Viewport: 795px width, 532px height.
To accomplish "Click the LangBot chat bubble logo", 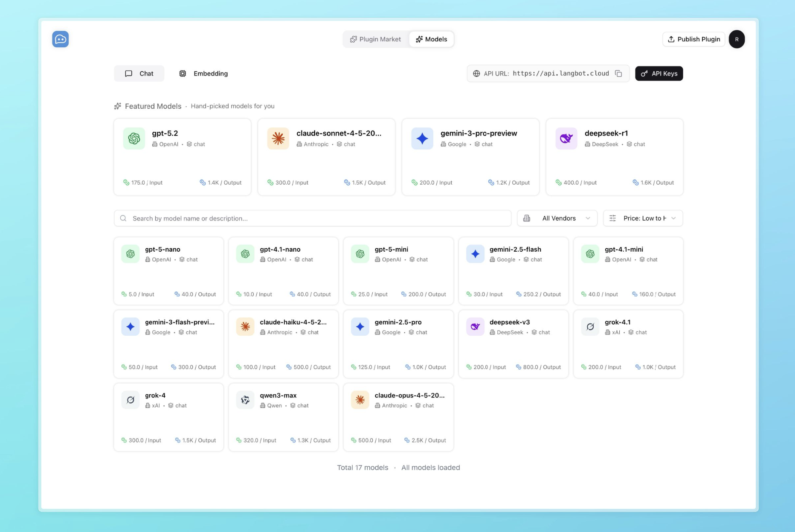I will pyautogui.click(x=60, y=39).
